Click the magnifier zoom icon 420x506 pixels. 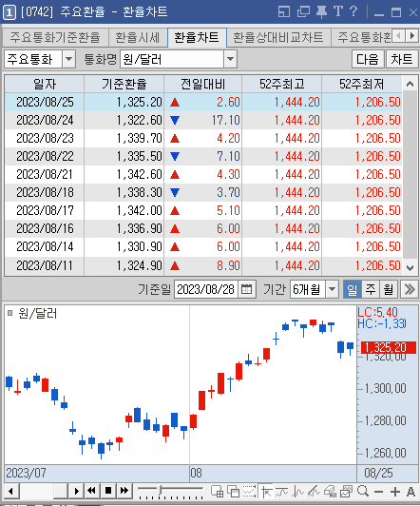pos(363,491)
